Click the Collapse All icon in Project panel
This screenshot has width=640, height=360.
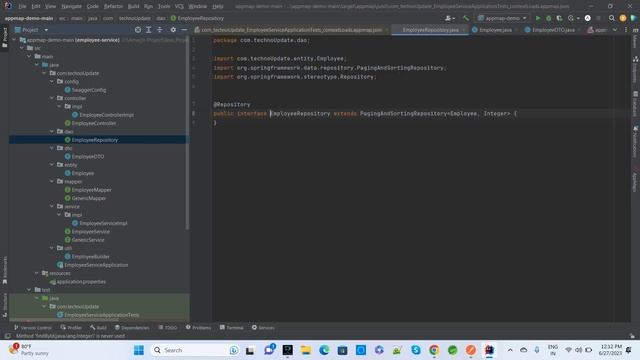tap(160, 30)
